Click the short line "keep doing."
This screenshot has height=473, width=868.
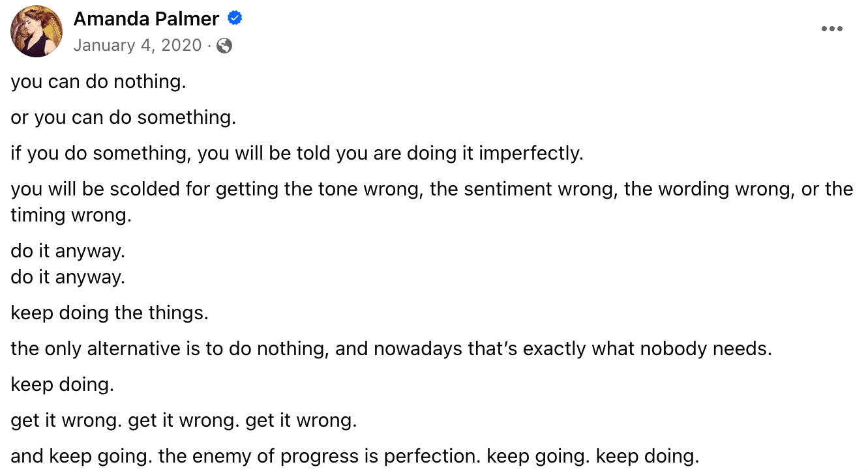click(63, 384)
